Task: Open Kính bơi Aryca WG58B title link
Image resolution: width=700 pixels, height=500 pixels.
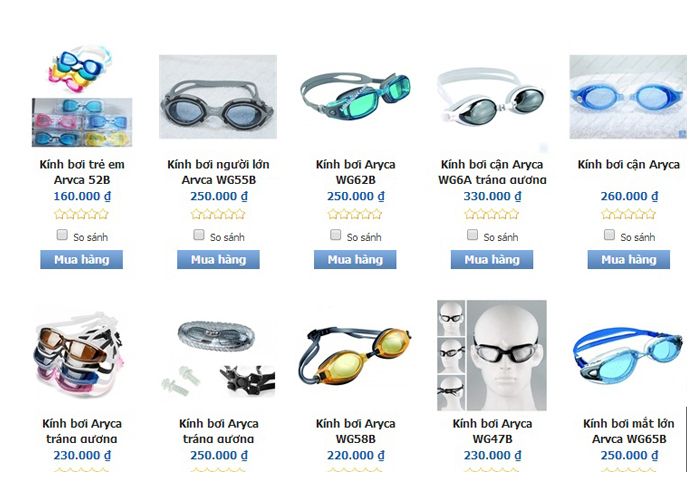Action: tap(355, 431)
